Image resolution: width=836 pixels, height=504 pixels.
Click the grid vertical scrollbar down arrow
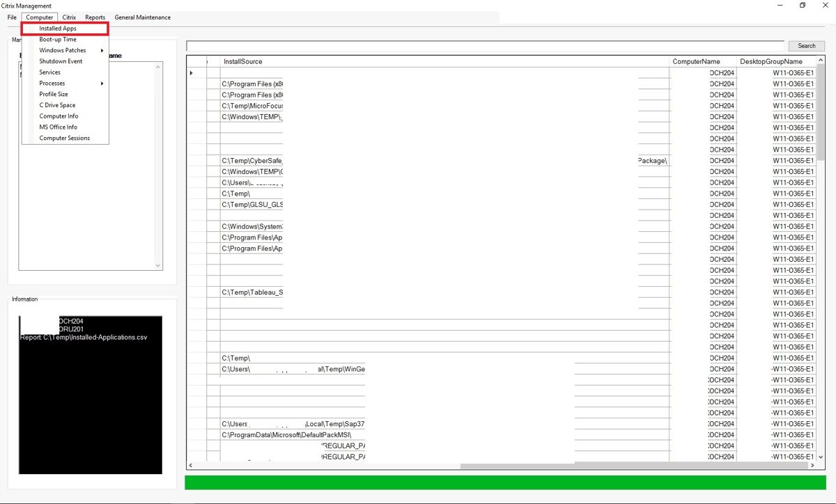(x=820, y=457)
